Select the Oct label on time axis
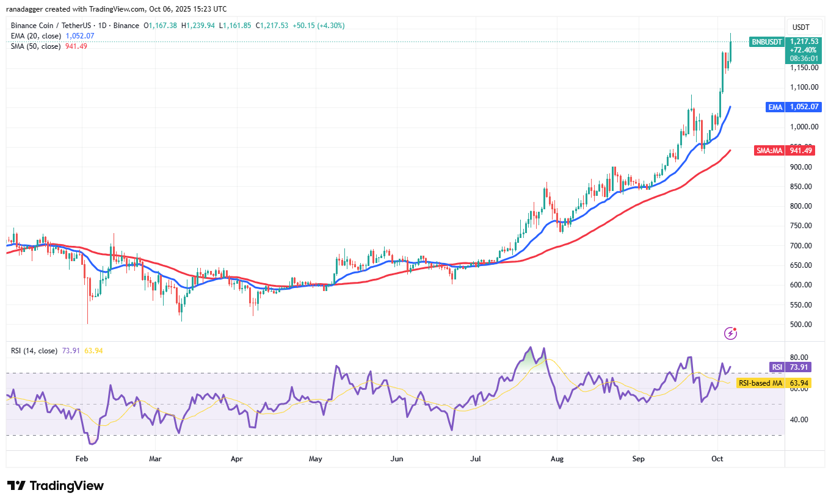This screenshot has height=504, width=831. coord(717,459)
